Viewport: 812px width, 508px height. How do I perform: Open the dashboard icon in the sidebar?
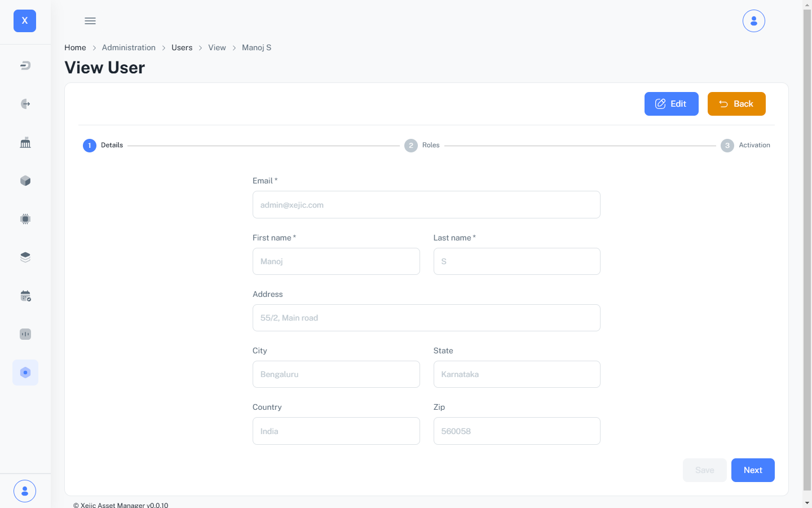25,65
